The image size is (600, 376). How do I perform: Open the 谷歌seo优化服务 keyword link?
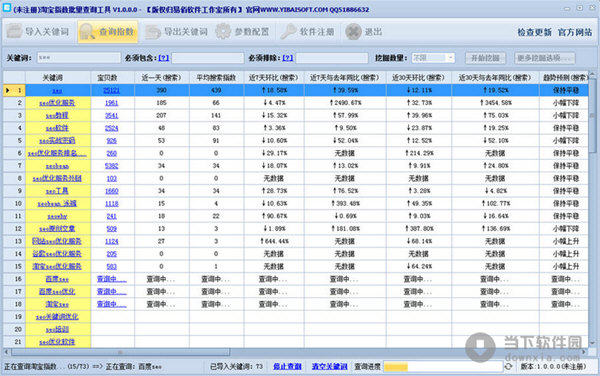click(x=57, y=254)
